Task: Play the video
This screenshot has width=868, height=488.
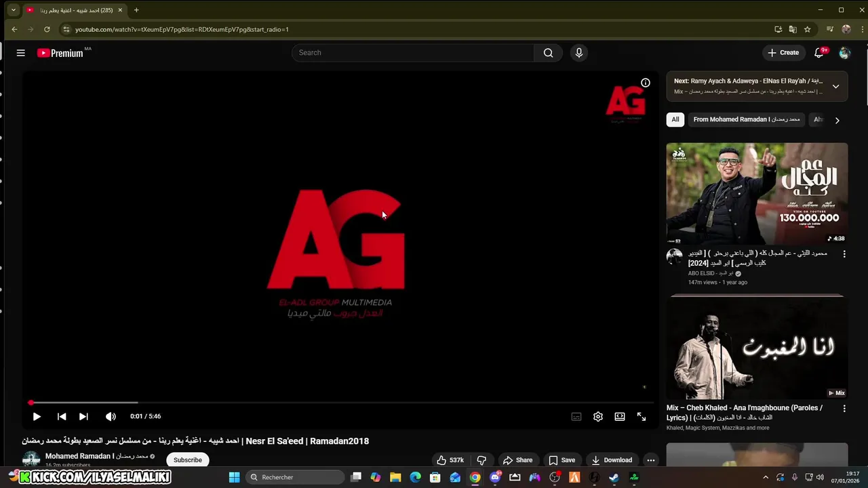Action: [x=37, y=417]
